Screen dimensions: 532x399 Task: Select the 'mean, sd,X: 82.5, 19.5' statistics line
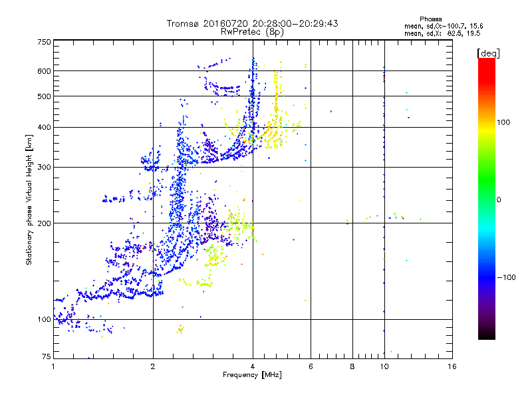(442, 33)
